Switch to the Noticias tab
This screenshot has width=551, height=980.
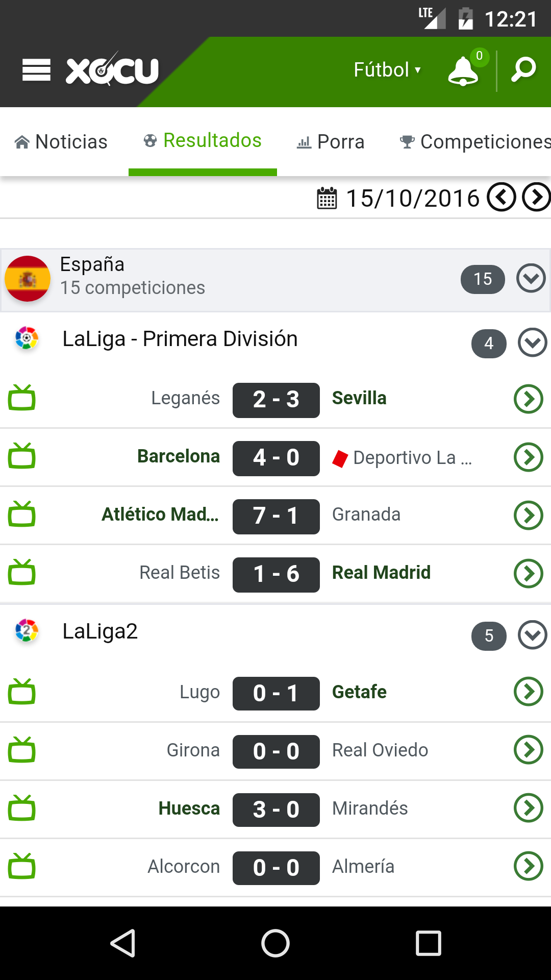[61, 142]
